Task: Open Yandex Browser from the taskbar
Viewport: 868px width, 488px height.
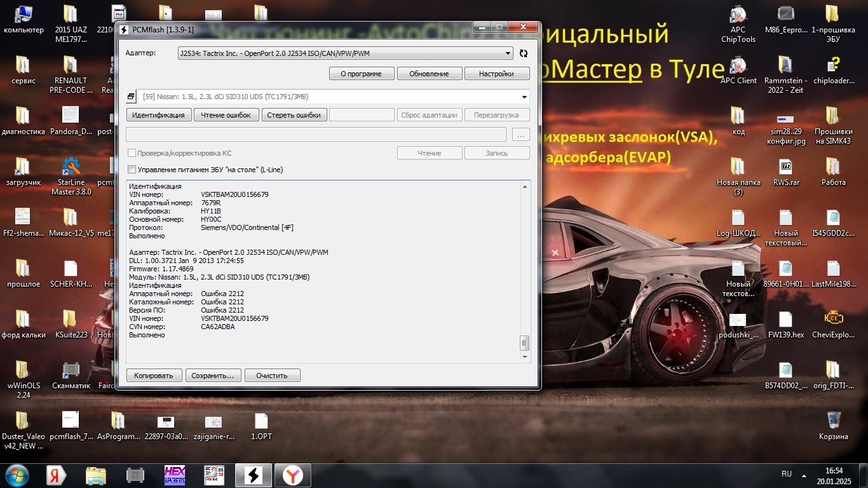Action: [292, 475]
